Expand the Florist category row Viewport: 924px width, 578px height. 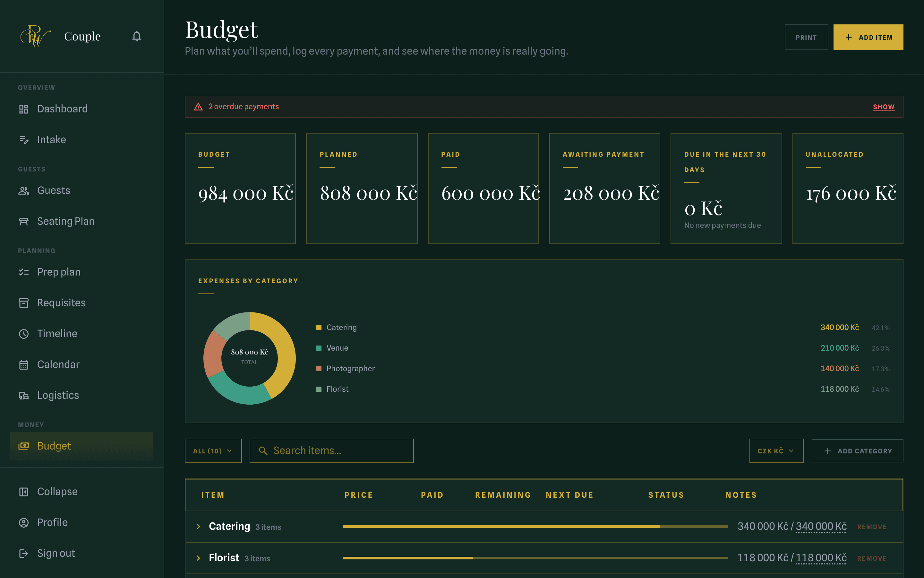point(199,558)
